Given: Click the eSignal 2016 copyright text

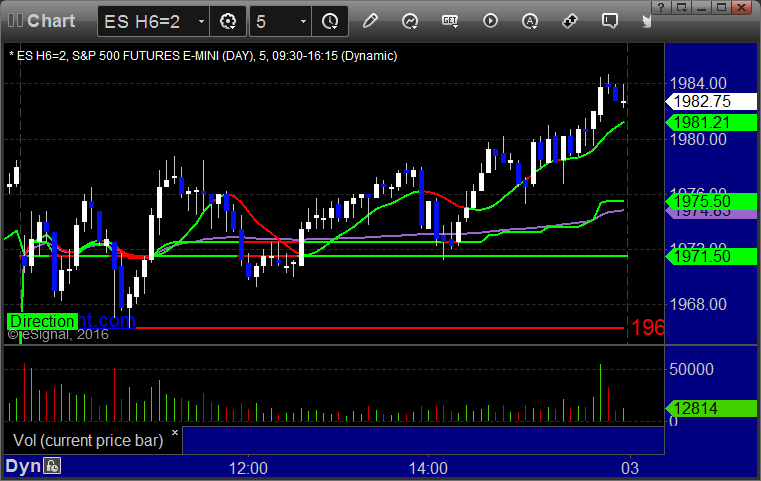Looking at the screenshot, I should (58, 334).
